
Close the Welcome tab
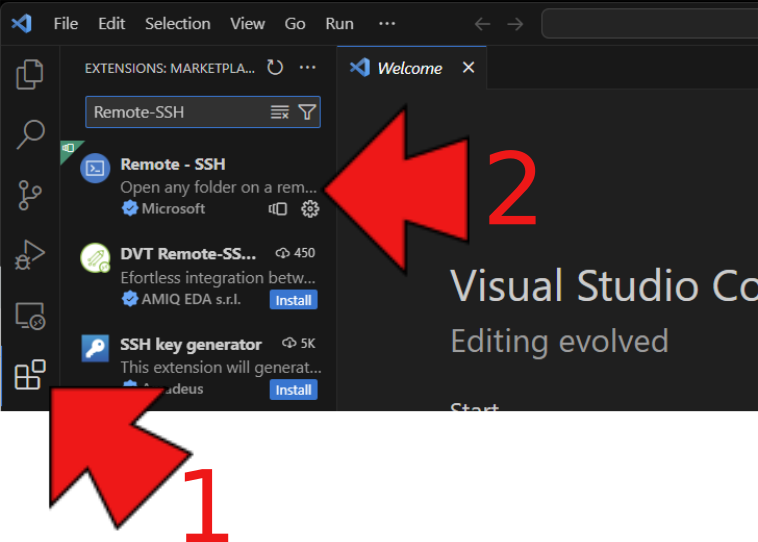(x=468, y=68)
